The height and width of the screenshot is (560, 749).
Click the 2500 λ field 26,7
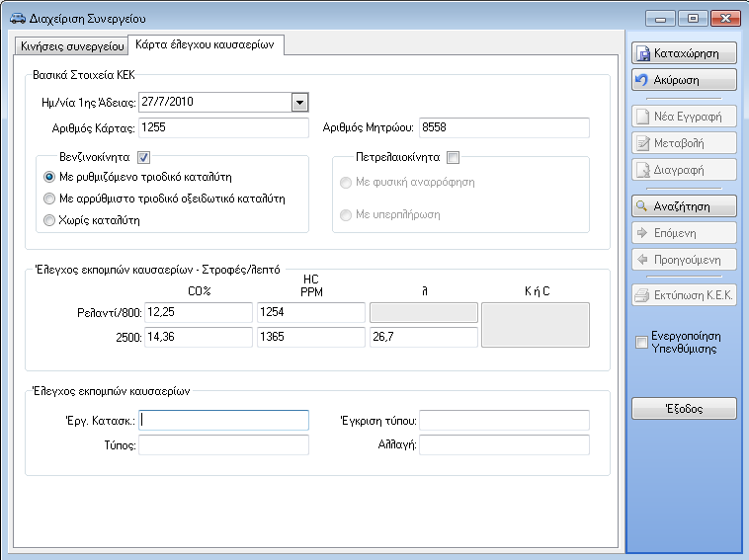click(x=424, y=337)
